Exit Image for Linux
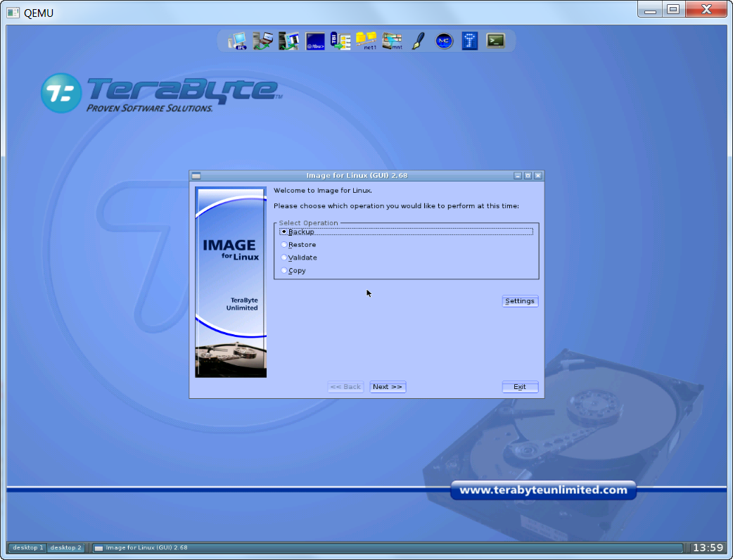 pyautogui.click(x=520, y=387)
